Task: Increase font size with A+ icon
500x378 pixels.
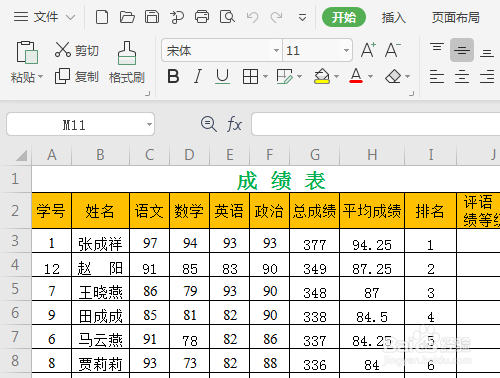Action: (x=368, y=50)
